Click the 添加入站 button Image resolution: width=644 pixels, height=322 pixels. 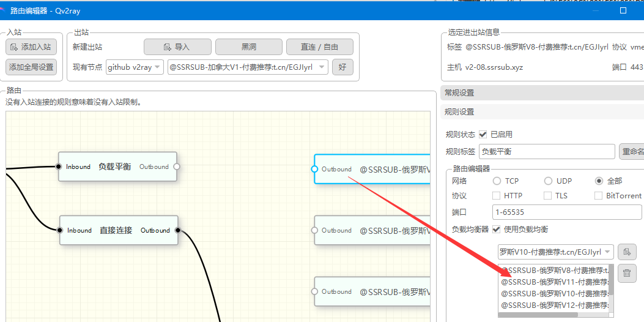click(x=31, y=47)
